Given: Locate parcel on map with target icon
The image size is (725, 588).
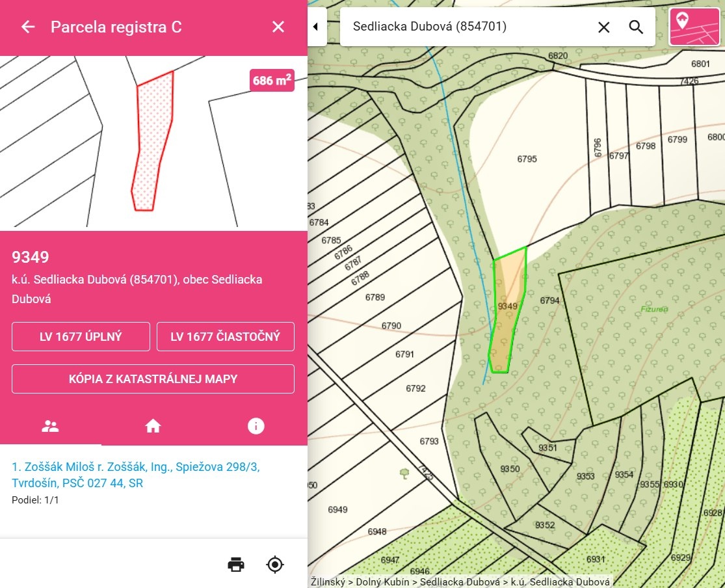Looking at the screenshot, I should (275, 564).
